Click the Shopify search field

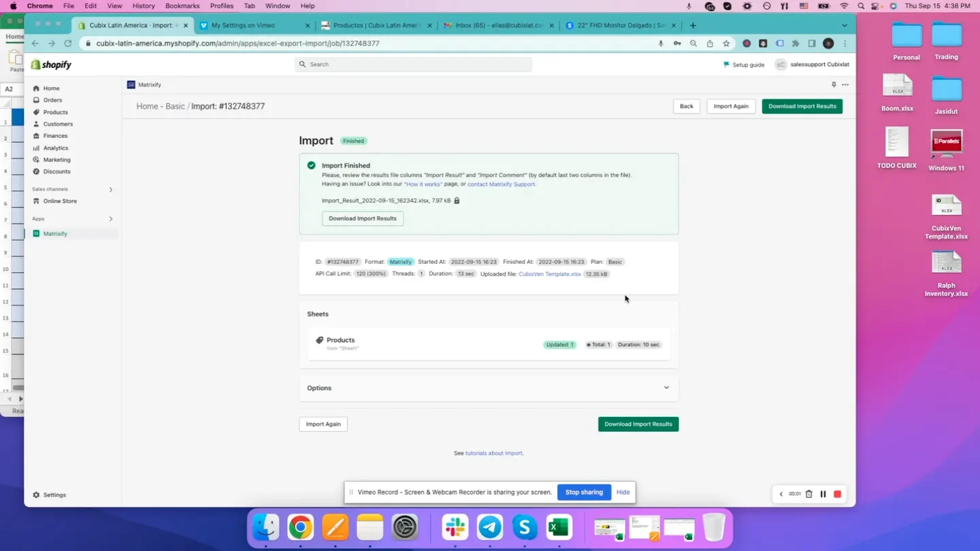point(414,65)
